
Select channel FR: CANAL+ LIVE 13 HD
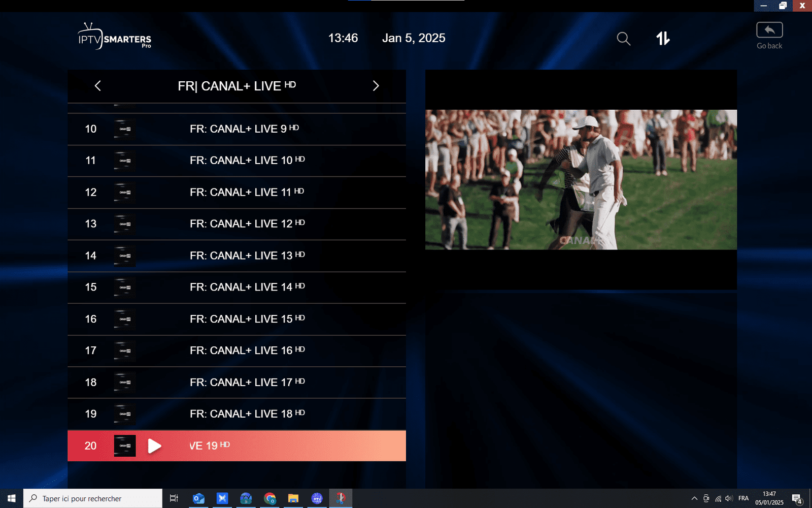coord(236,256)
